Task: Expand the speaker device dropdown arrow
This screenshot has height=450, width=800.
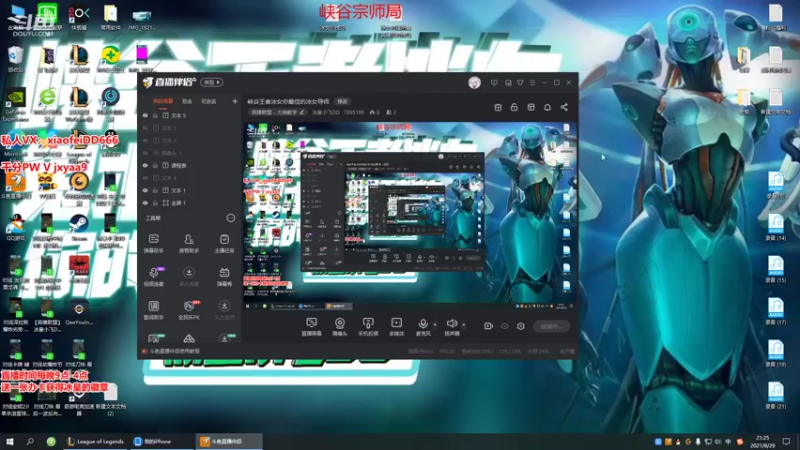Action: [x=463, y=324]
